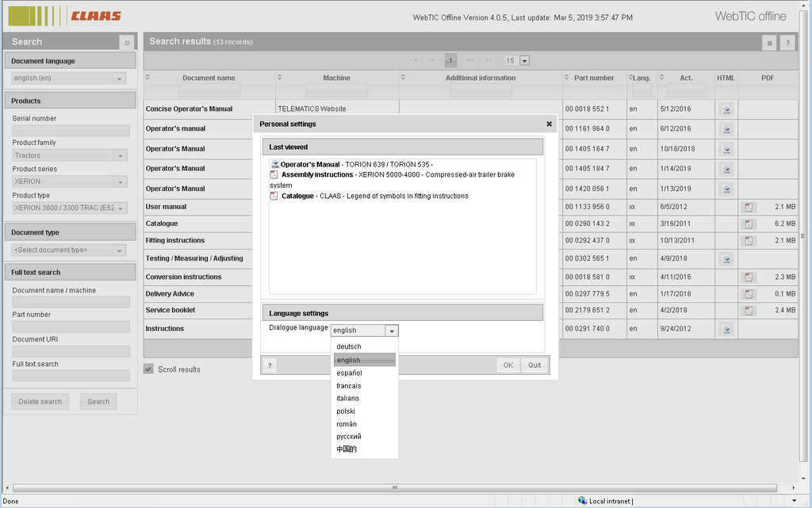Go to results page 1
Image resolution: width=812 pixels, height=508 pixels.
pyautogui.click(x=450, y=60)
